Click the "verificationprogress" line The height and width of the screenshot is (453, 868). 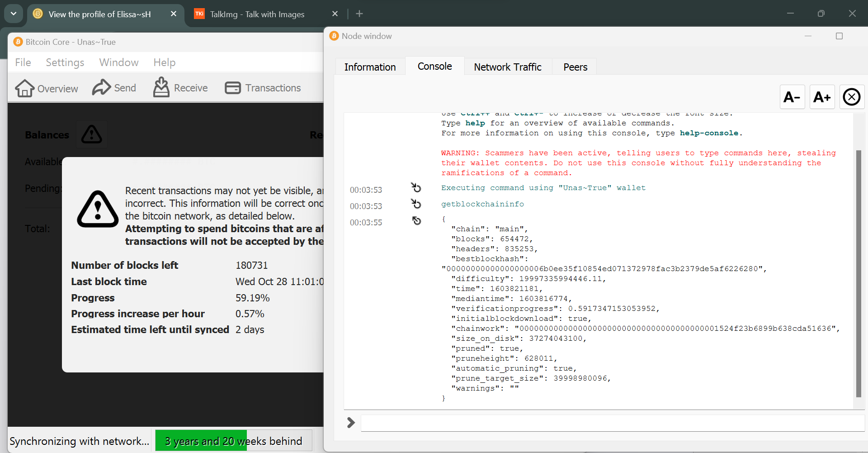tap(555, 309)
